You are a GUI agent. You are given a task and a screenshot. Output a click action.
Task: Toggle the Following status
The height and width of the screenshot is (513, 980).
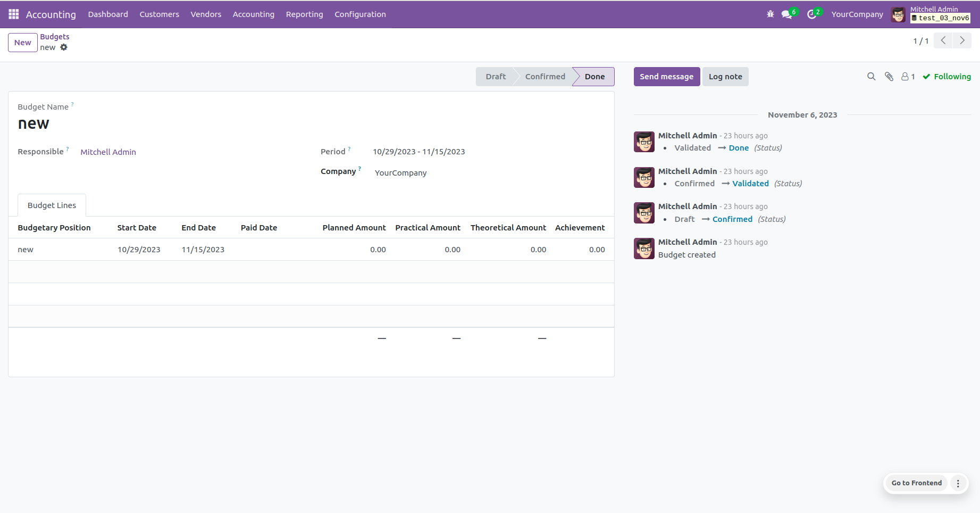(947, 77)
